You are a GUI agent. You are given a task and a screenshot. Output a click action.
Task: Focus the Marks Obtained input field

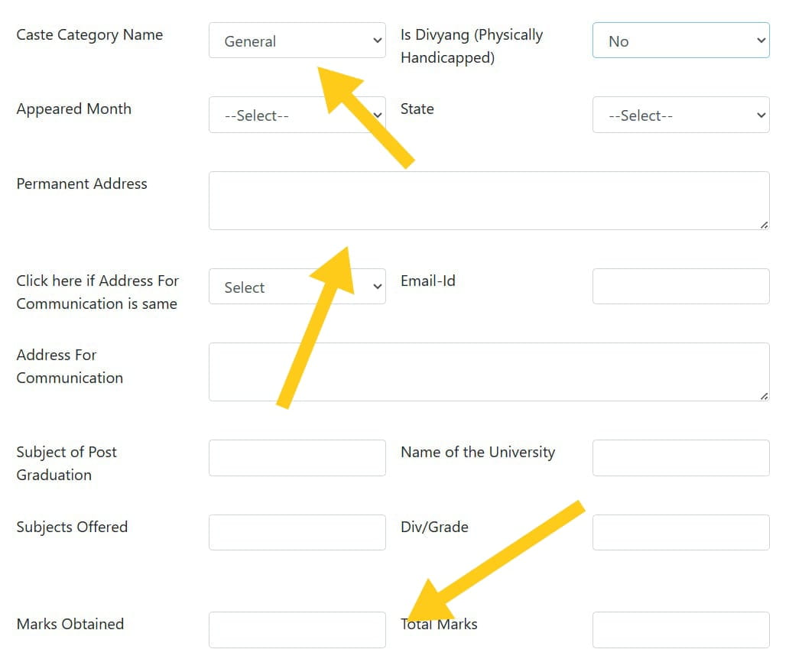297,629
